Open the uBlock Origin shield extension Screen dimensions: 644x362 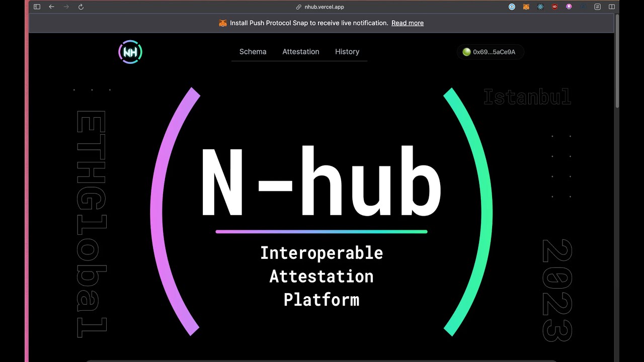pyautogui.click(x=554, y=7)
